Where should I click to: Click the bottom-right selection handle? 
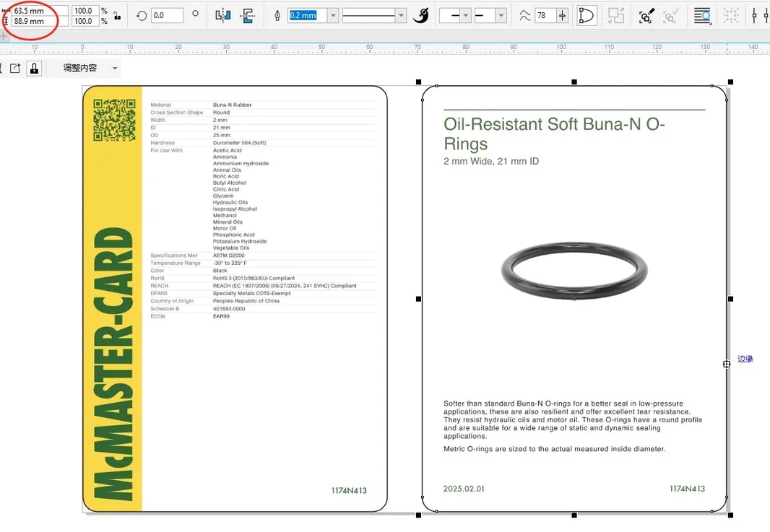(730, 515)
